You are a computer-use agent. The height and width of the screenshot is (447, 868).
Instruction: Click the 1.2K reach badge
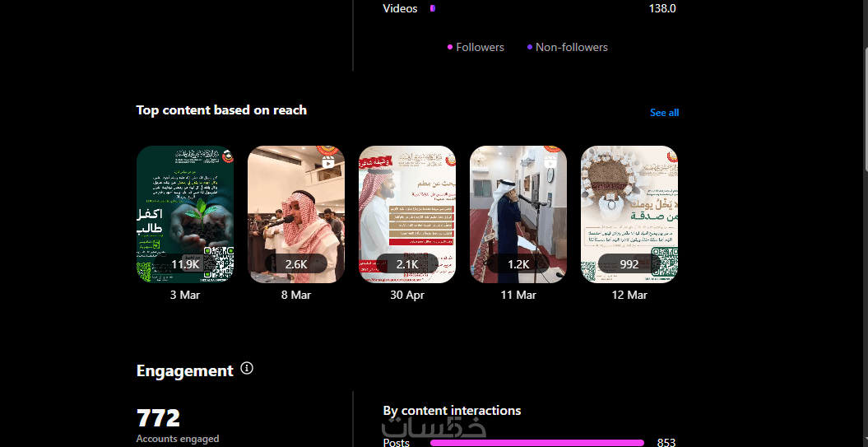click(x=518, y=264)
